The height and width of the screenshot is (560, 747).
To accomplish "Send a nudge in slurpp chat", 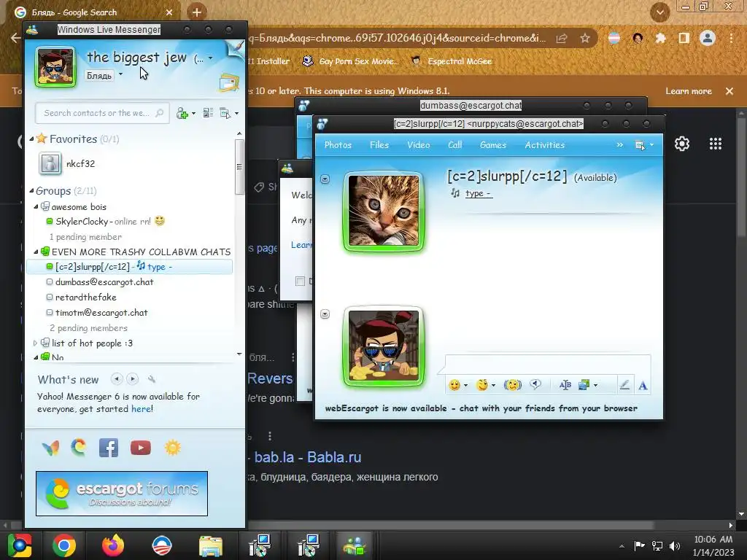I will [x=513, y=385].
